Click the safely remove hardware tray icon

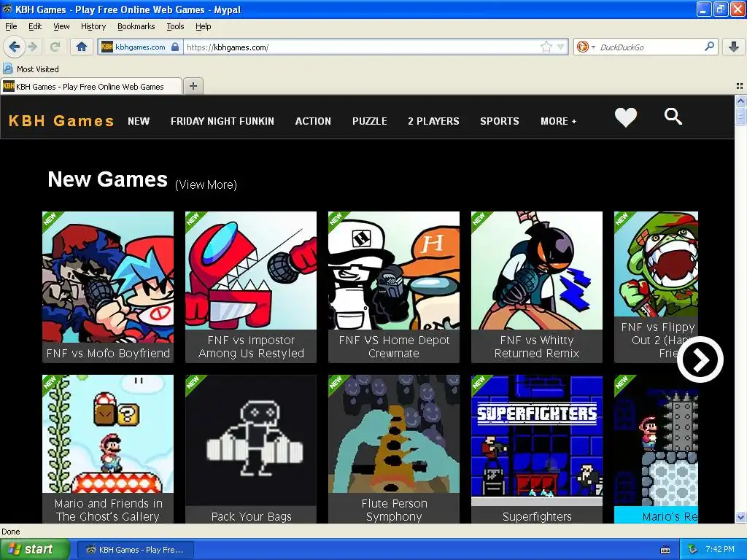click(x=693, y=549)
